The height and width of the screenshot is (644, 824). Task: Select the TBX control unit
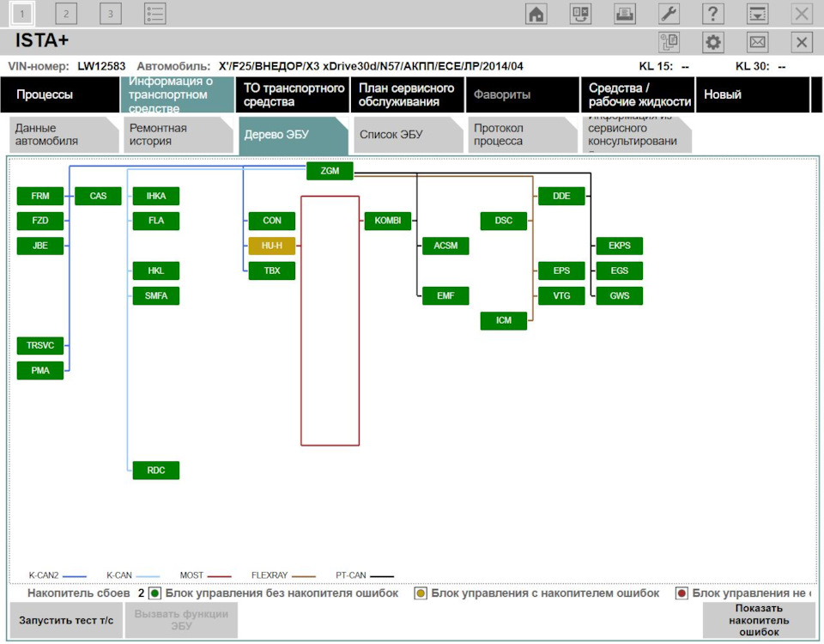point(272,270)
